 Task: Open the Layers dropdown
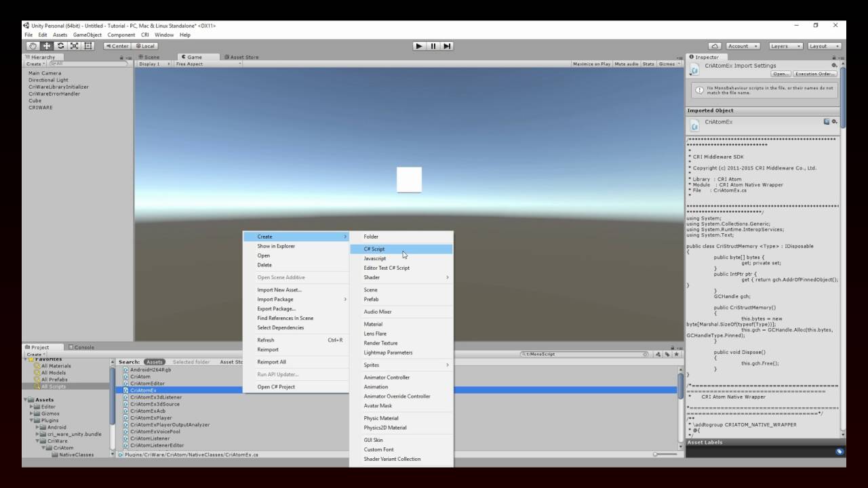tap(785, 46)
